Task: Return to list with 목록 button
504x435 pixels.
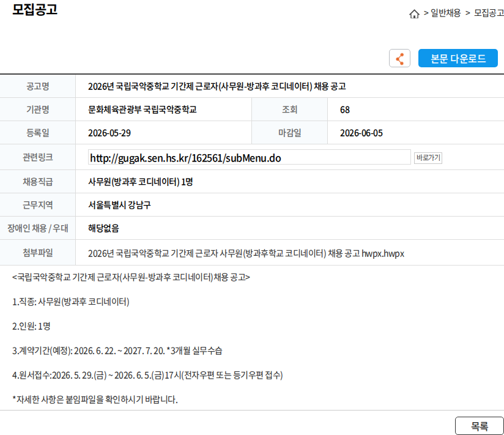Action: pyautogui.click(x=480, y=426)
